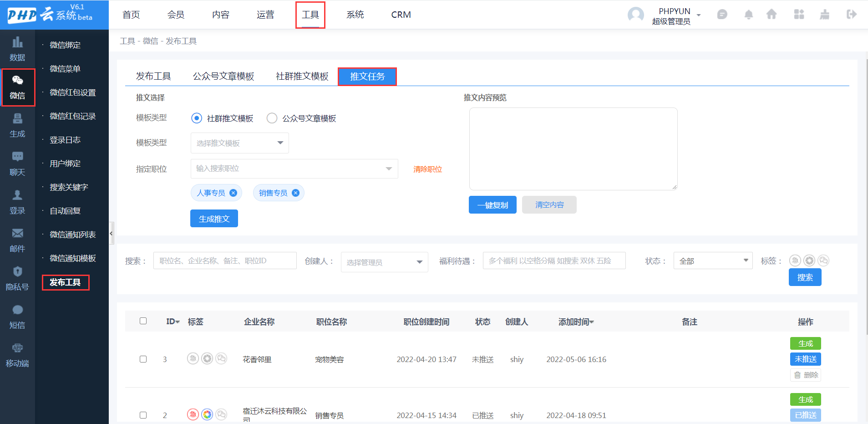Screen dimensions: 868x424
Task: Open the 邮件 mail sidebar section
Action: (17, 240)
